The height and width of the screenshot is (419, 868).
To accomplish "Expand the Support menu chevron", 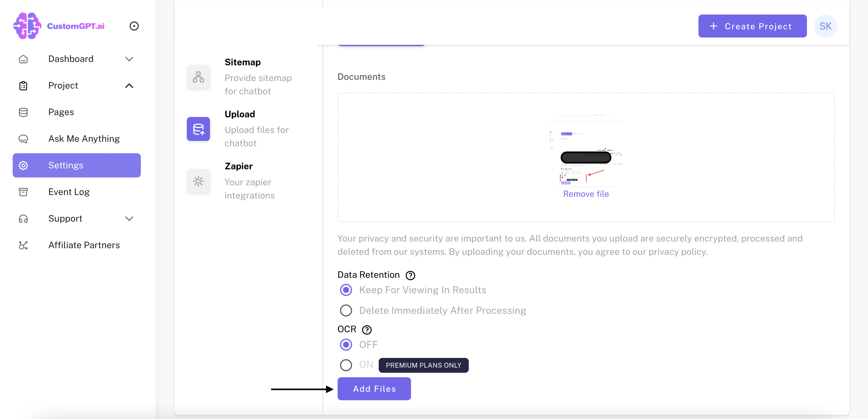I will pos(129,219).
